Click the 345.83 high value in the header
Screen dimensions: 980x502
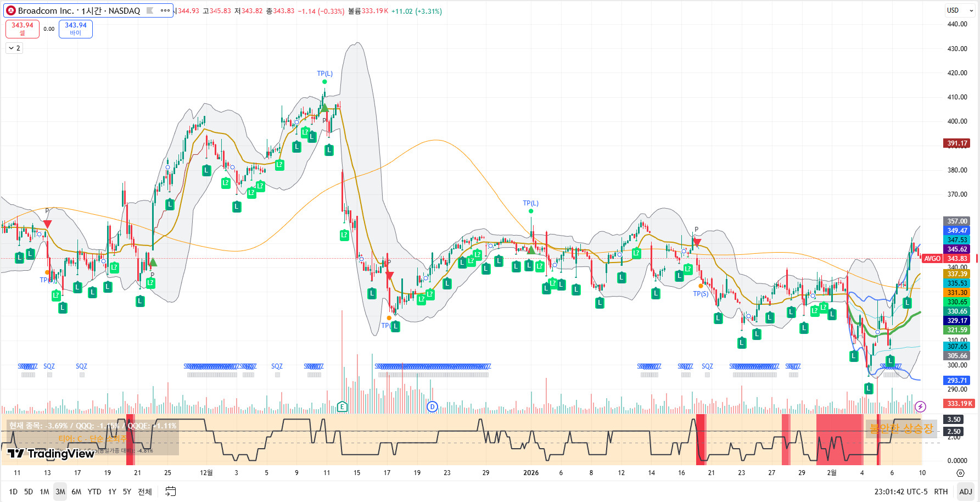(220, 11)
